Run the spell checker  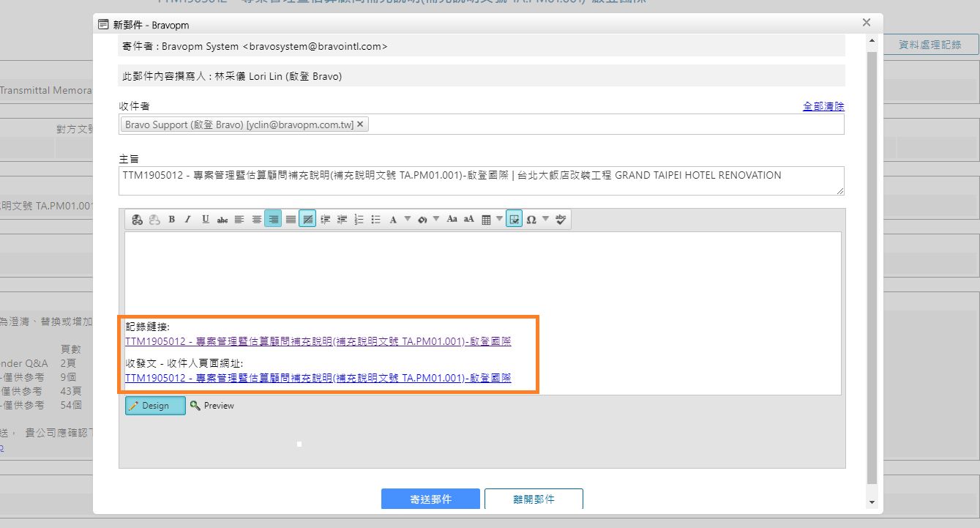point(561,219)
